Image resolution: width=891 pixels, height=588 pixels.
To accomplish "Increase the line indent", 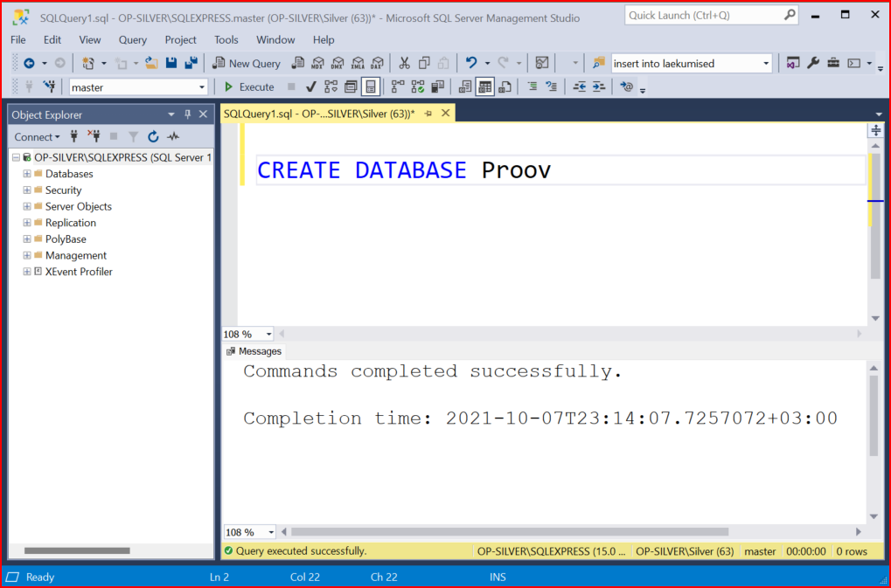I will point(599,86).
